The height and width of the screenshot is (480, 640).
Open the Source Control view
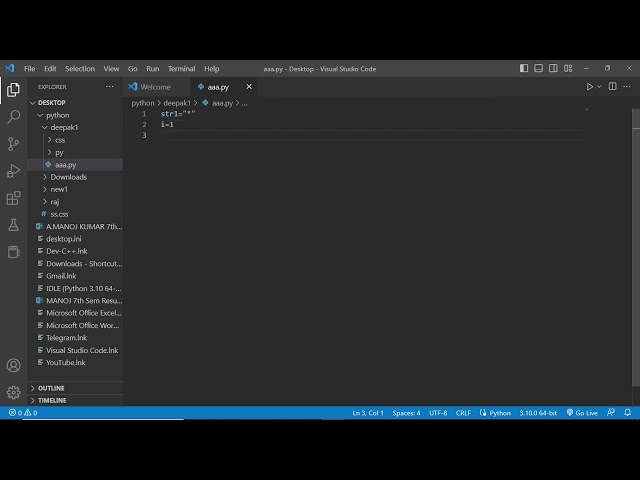(x=13, y=144)
